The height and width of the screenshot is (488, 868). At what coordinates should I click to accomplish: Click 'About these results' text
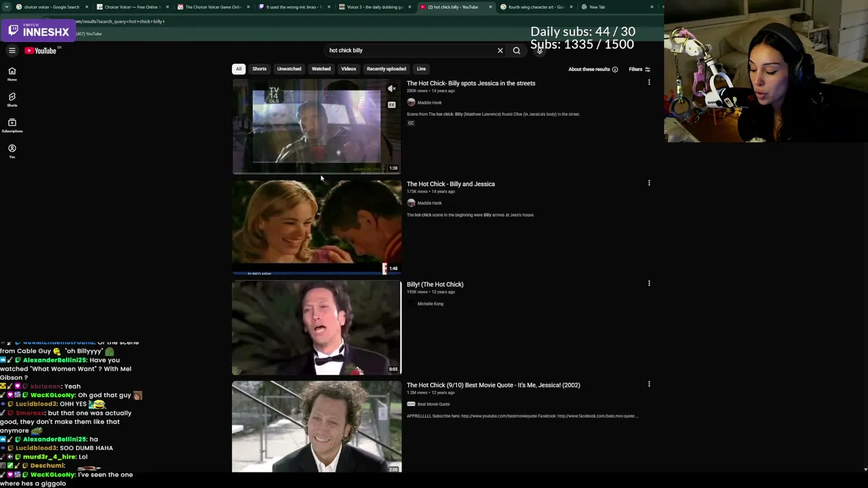point(589,69)
